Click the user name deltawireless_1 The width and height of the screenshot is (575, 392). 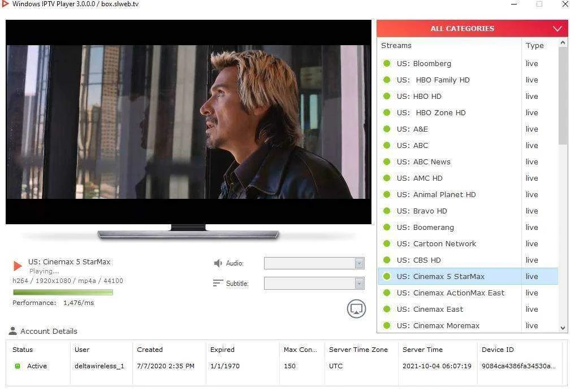[x=100, y=366]
